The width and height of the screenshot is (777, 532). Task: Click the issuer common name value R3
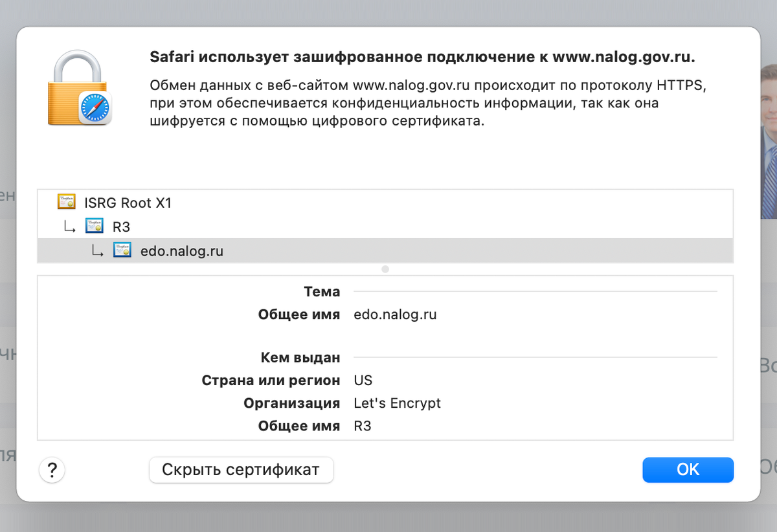pyautogui.click(x=363, y=427)
